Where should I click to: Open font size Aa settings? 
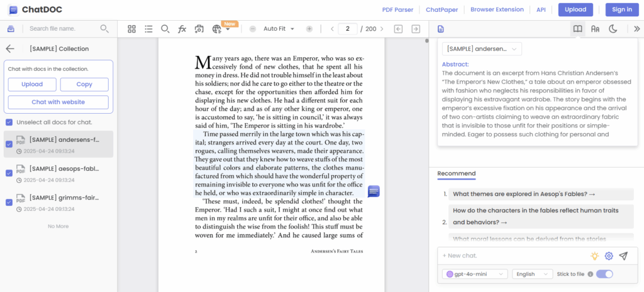point(595,29)
